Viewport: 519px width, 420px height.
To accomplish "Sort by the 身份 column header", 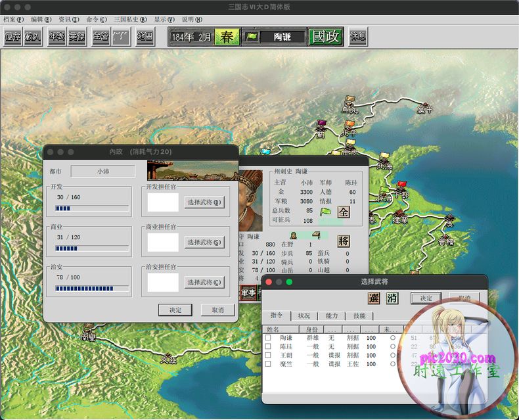I will click(311, 329).
